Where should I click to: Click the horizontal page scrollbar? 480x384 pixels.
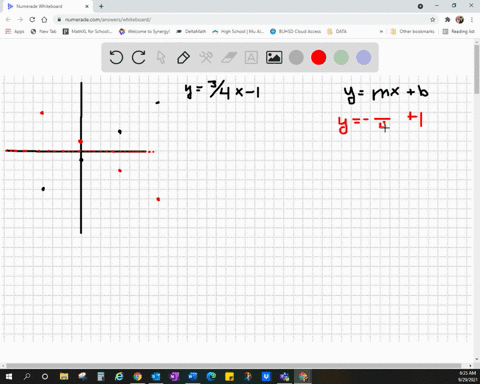pos(233,366)
